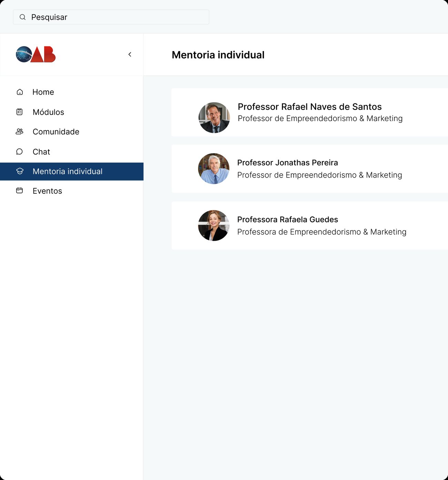Click the Eventos calendar icon
The image size is (448, 480).
point(20,191)
